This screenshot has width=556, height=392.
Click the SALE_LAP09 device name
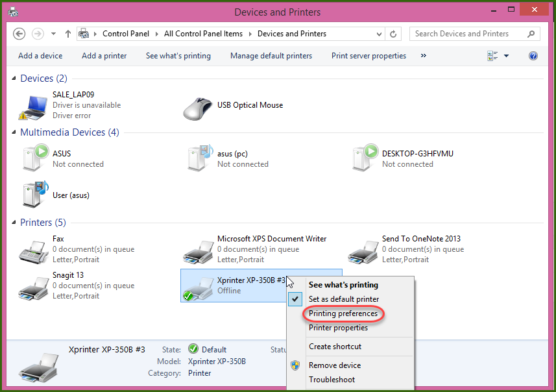73,95
